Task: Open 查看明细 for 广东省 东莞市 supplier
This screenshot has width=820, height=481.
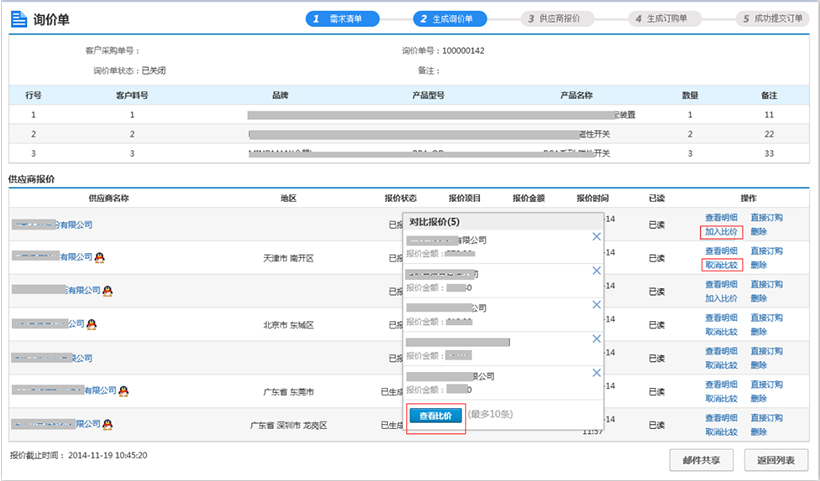Action: (721, 385)
